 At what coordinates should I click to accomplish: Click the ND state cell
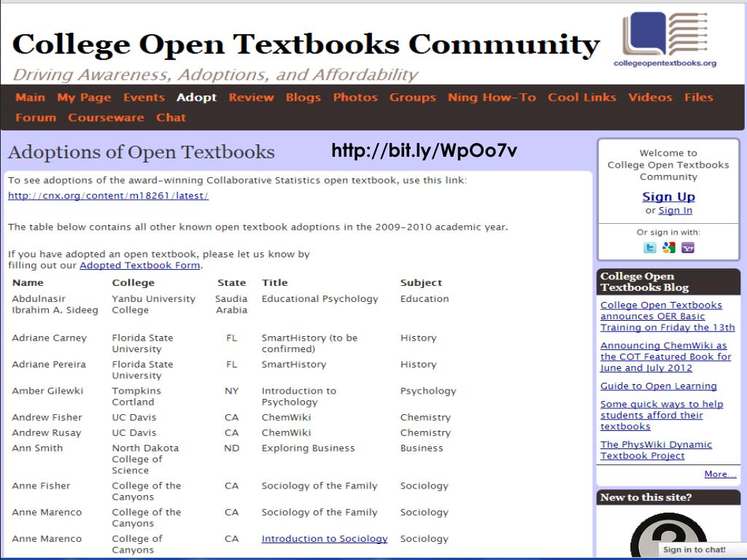pos(231,448)
